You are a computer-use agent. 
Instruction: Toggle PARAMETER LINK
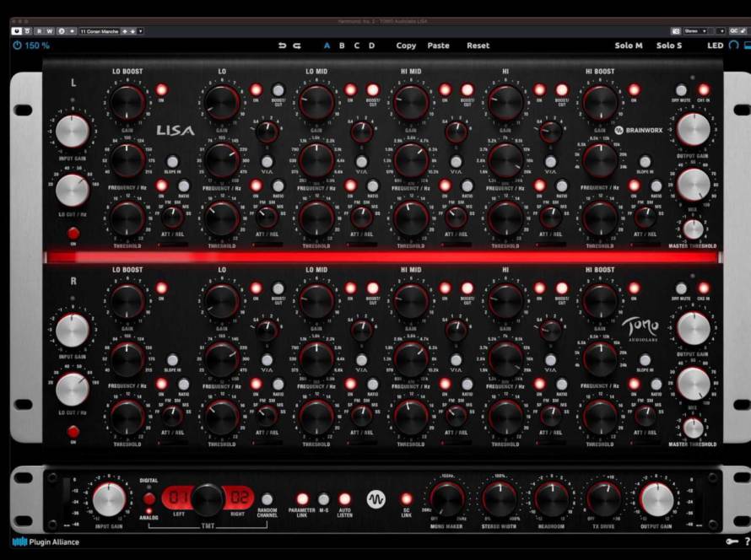pos(302,499)
